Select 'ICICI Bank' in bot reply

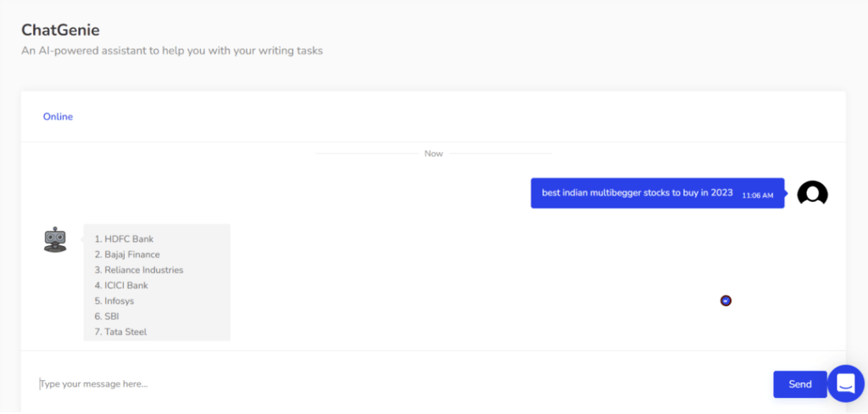(125, 285)
